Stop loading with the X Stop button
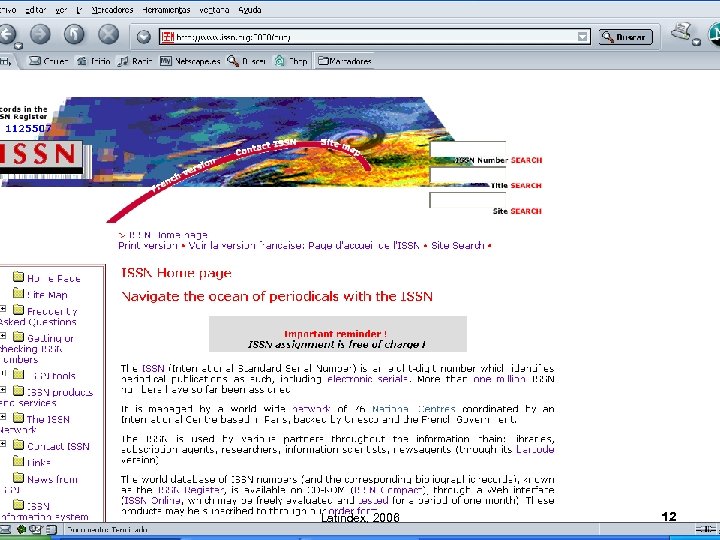Screen dimensions: 720x540 point(108,34)
